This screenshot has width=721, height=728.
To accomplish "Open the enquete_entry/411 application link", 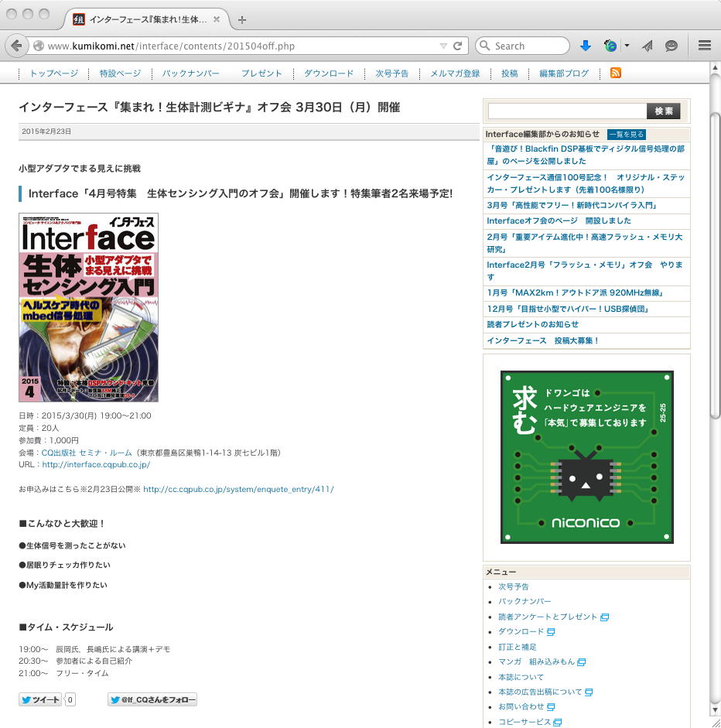I will pyautogui.click(x=238, y=489).
